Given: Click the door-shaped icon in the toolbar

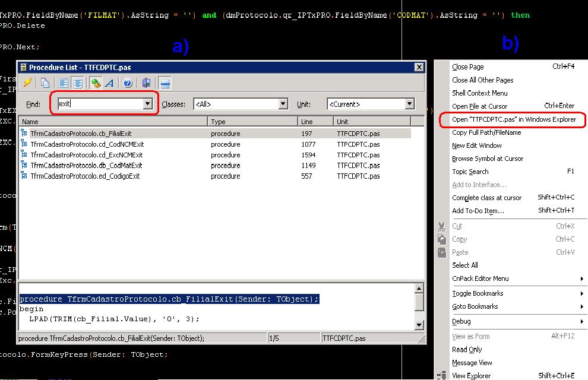Looking at the screenshot, I should 146,83.
